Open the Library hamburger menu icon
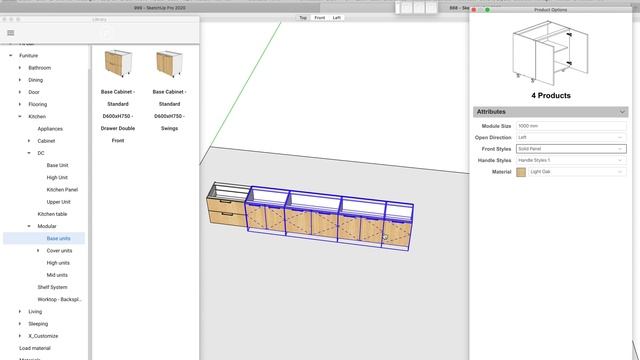 (x=11, y=33)
